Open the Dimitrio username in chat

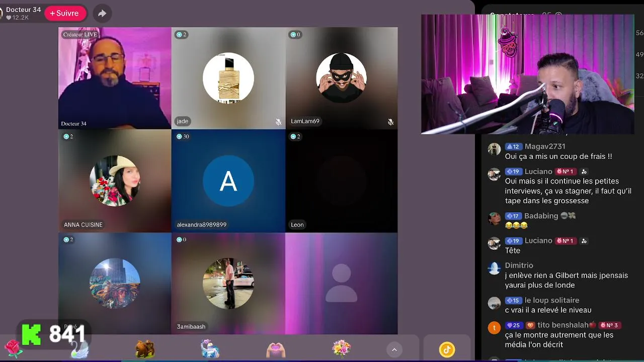click(519, 265)
